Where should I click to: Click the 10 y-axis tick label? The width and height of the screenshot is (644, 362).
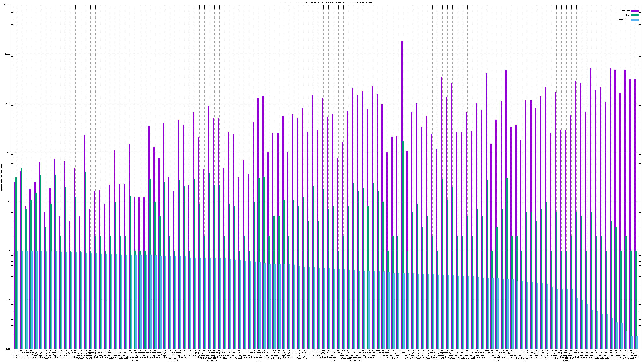pos(9,202)
